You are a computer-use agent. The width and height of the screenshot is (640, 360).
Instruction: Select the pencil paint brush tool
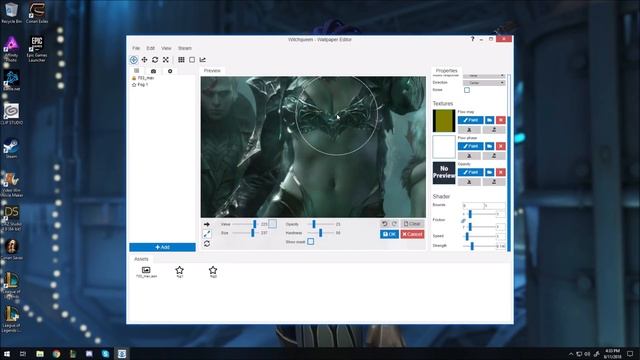[207, 234]
